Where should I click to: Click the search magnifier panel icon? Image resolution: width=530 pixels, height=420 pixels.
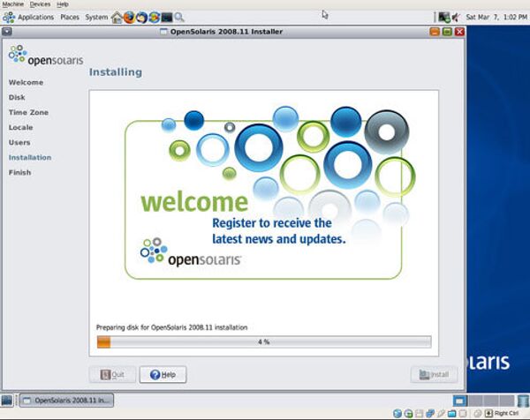pos(179,18)
